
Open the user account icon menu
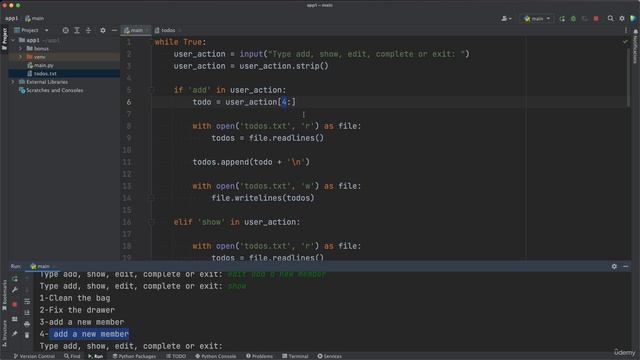coord(506,18)
